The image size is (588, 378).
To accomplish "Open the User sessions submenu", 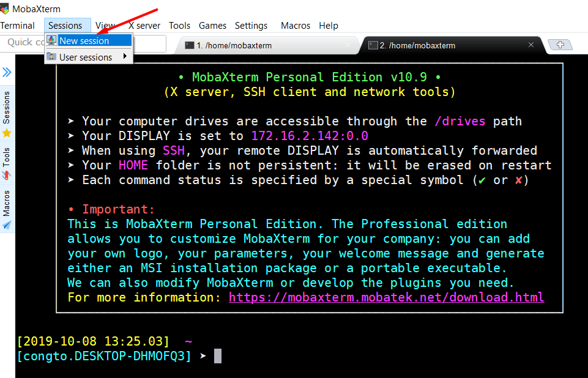I will (x=89, y=57).
